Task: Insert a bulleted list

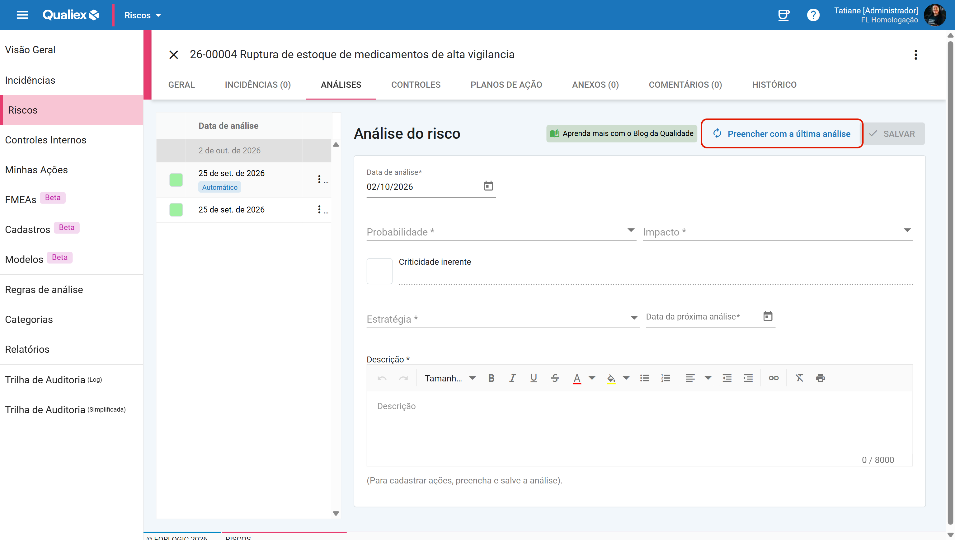Action: coord(644,378)
